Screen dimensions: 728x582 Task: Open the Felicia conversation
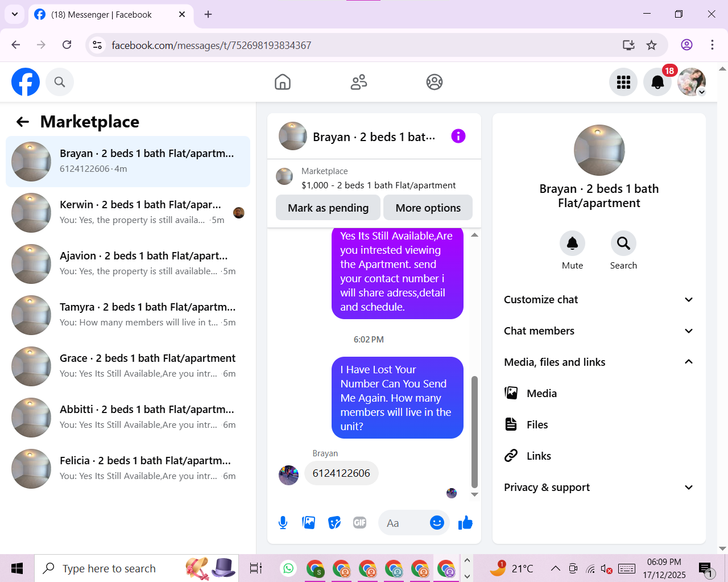pos(128,469)
